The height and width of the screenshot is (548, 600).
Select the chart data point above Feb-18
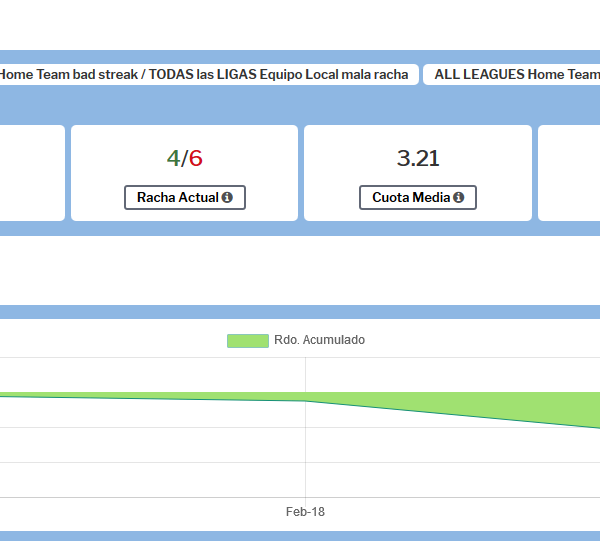click(x=305, y=401)
